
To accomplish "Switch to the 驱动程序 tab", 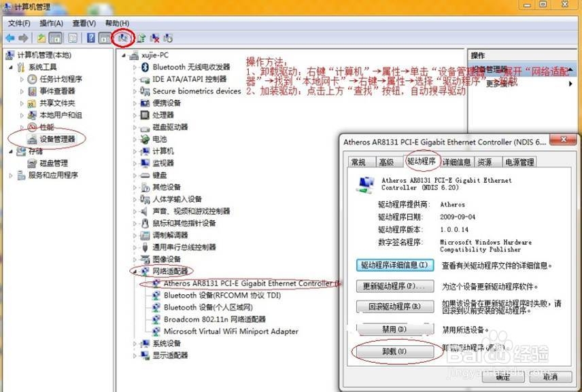I will coord(422,161).
